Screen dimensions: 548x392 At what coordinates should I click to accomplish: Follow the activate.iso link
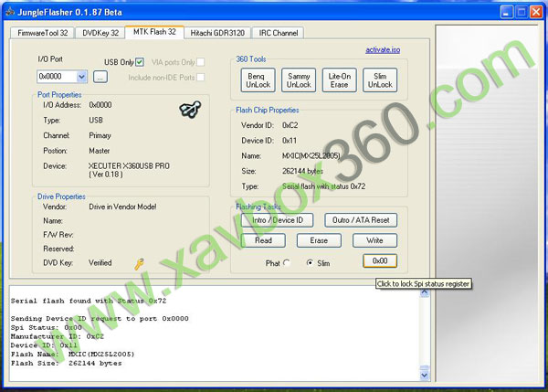click(383, 49)
